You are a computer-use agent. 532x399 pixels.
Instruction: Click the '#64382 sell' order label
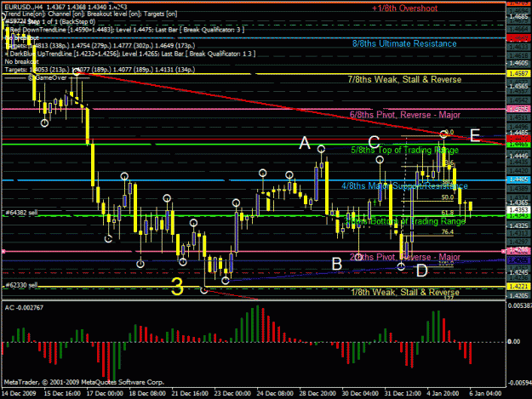pyautogui.click(x=21, y=213)
